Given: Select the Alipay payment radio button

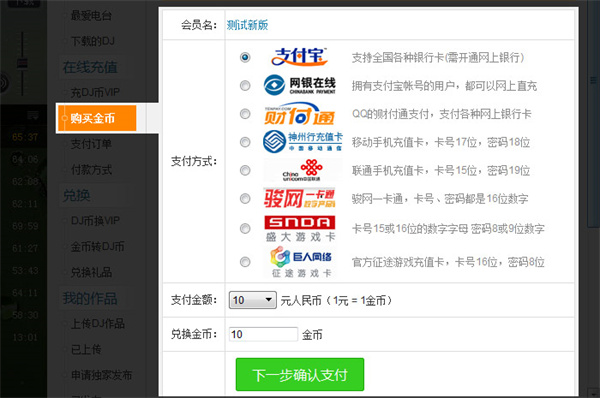Looking at the screenshot, I should (x=245, y=57).
